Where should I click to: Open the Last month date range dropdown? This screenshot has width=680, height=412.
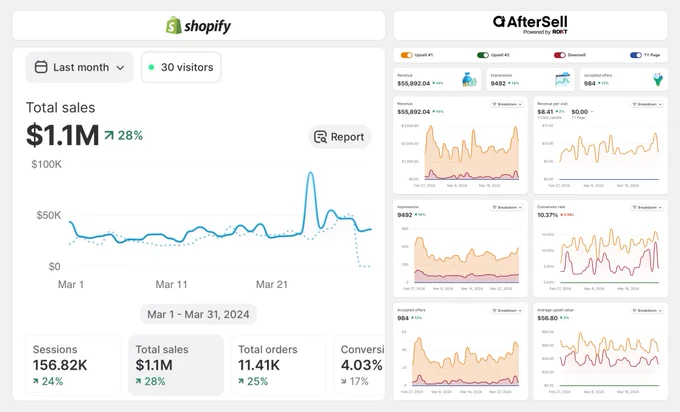pyautogui.click(x=80, y=67)
